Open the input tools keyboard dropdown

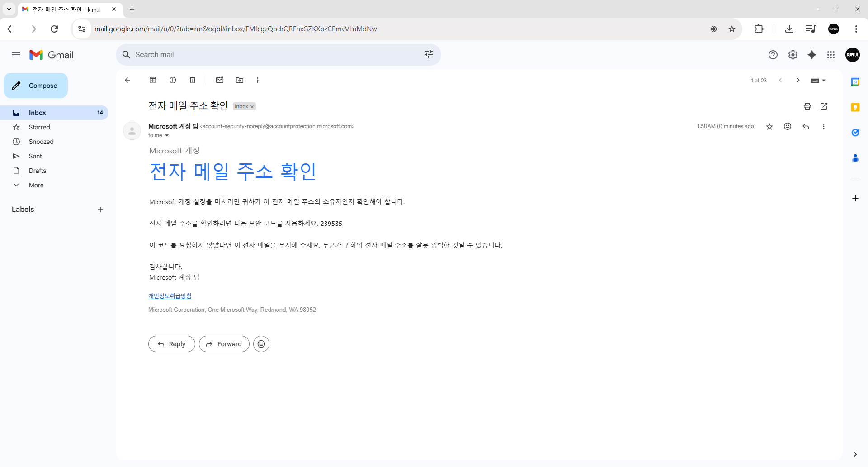tap(818, 81)
